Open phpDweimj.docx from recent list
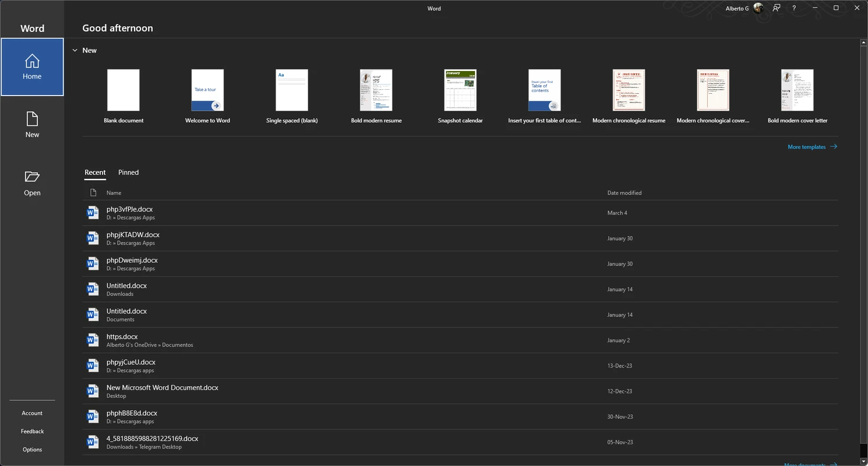Image resolution: width=868 pixels, height=466 pixels. pos(460,264)
